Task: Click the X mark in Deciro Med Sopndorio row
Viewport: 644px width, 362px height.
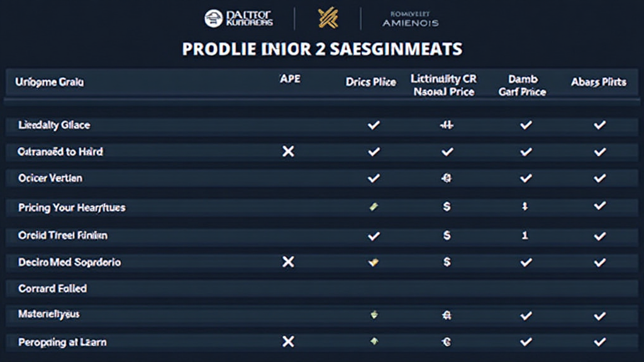Action: click(x=288, y=261)
